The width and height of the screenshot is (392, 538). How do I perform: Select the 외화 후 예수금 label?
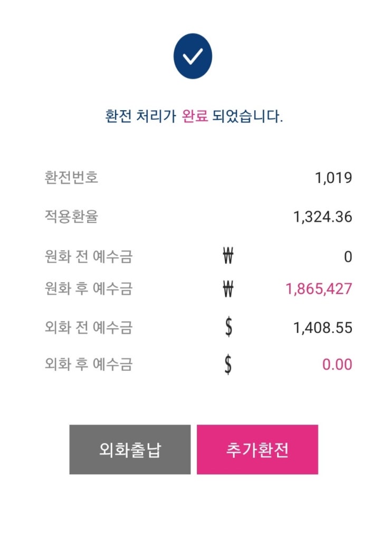point(89,364)
